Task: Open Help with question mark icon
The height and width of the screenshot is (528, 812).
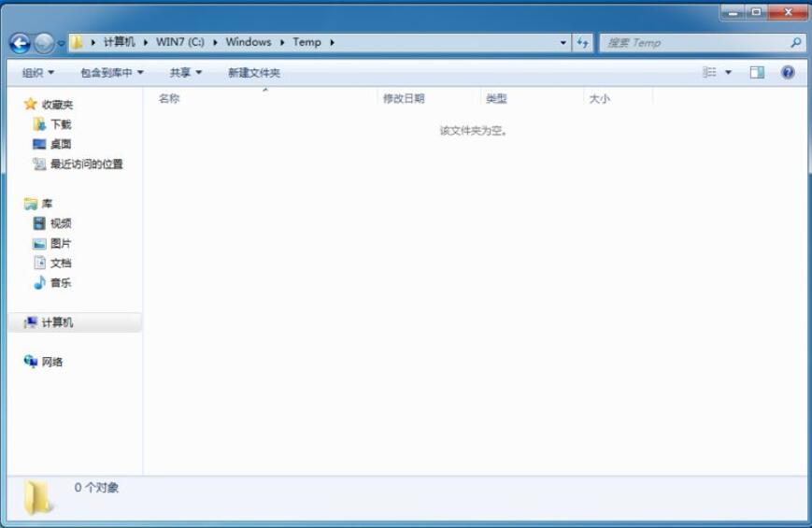Action: [x=788, y=73]
